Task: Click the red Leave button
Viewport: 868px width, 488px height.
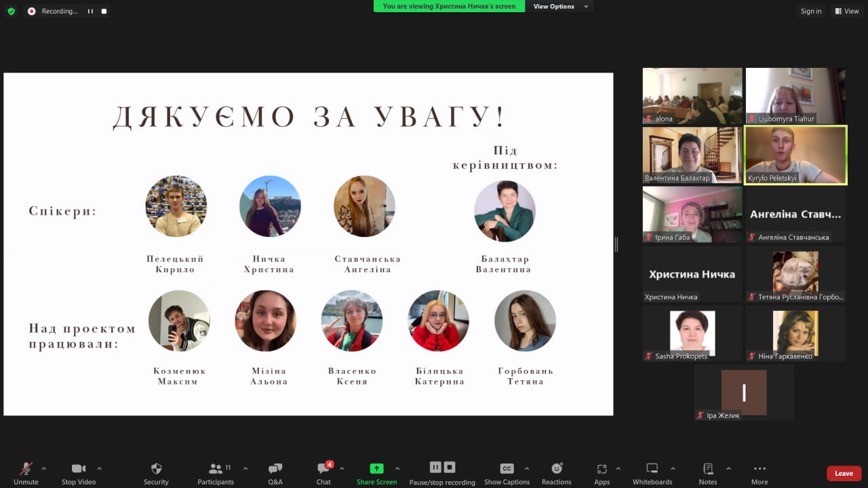Action: click(844, 473)
